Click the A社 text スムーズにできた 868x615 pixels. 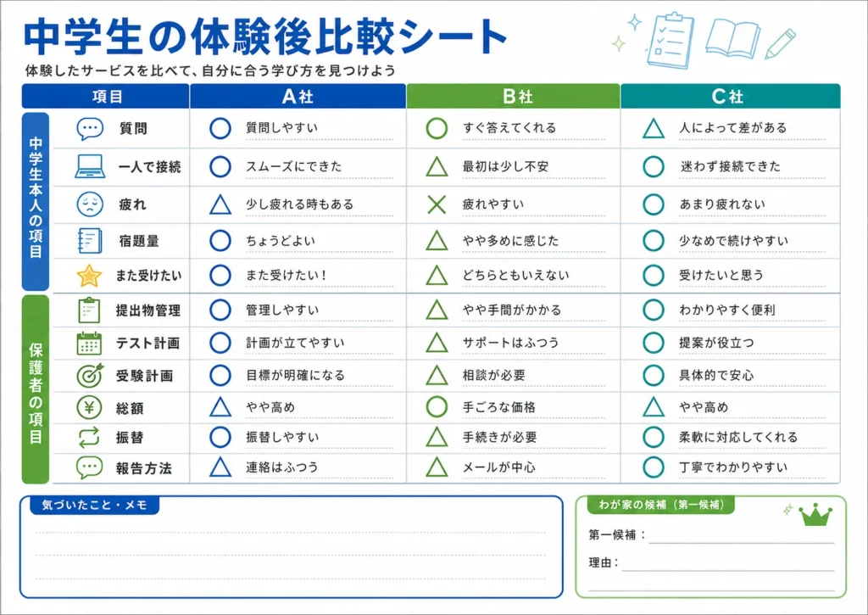tap(294, 166)
